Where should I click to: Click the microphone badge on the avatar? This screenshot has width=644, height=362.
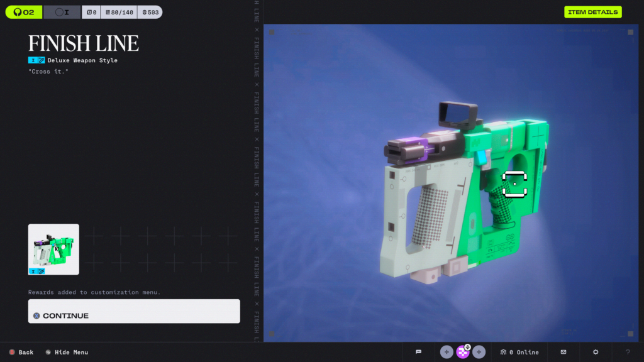(468, 347)
